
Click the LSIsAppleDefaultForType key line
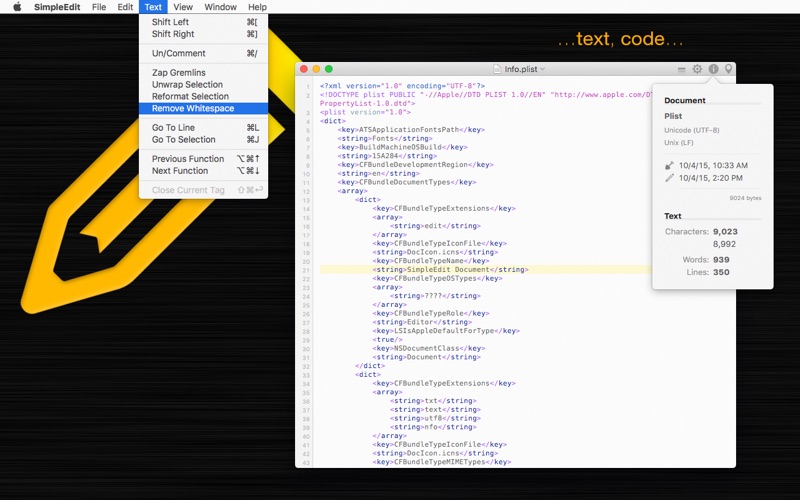click(x=445, y=331)
